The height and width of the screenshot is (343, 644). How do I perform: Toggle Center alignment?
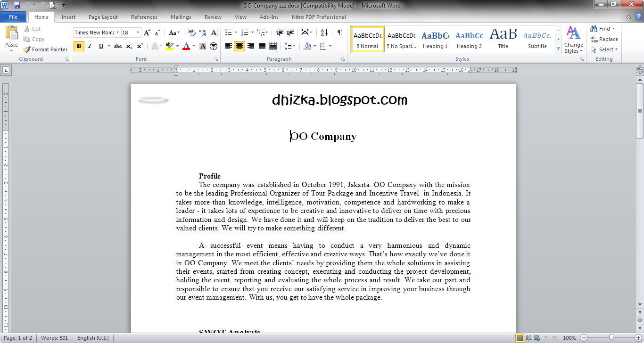pos(239,46)
